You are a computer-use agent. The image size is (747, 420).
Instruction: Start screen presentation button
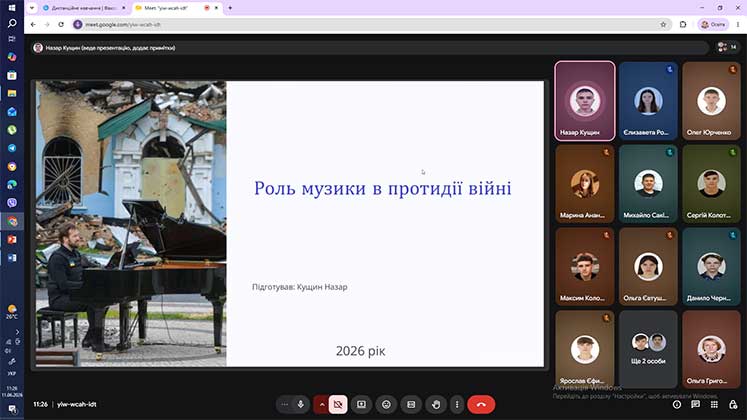362,404
